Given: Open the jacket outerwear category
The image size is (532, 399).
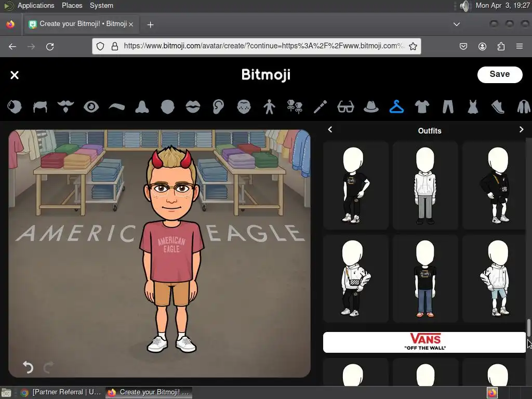Looking at the screenshot, I should pos(524,107).
